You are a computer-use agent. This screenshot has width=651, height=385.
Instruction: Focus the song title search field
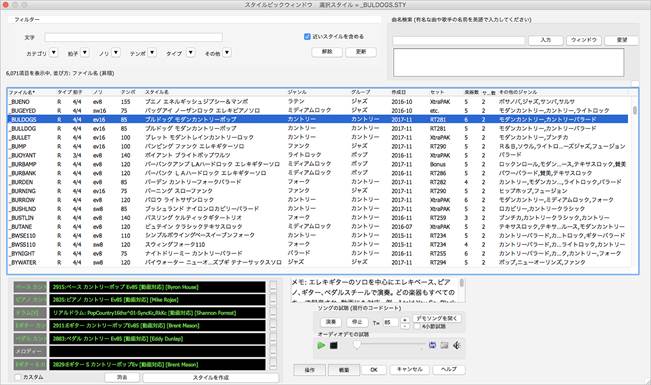(459, 41)
